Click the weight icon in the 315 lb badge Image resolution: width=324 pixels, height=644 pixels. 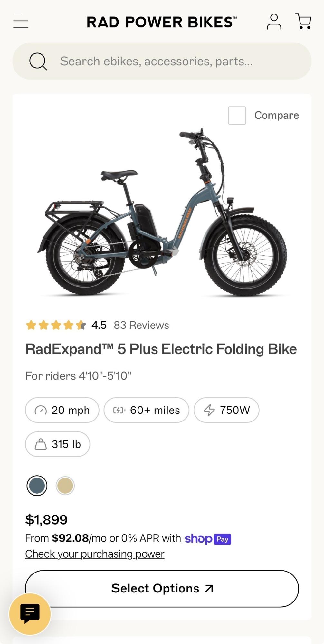coord(42,444)
